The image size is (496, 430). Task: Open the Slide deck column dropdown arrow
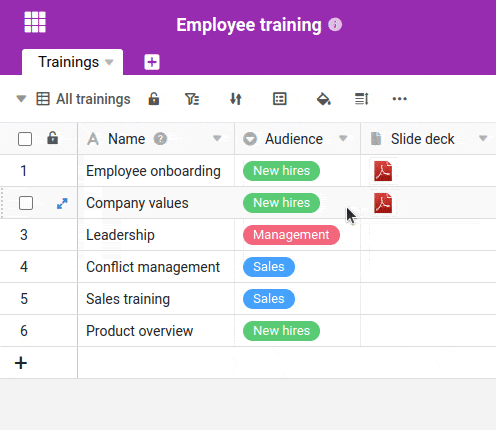coord(483,138)
